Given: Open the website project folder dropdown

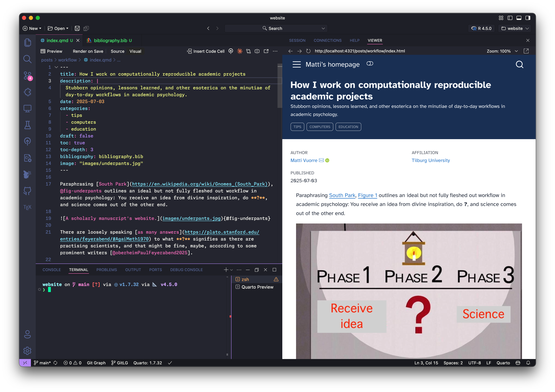Looking at the screenshot, I should point(515,28).
